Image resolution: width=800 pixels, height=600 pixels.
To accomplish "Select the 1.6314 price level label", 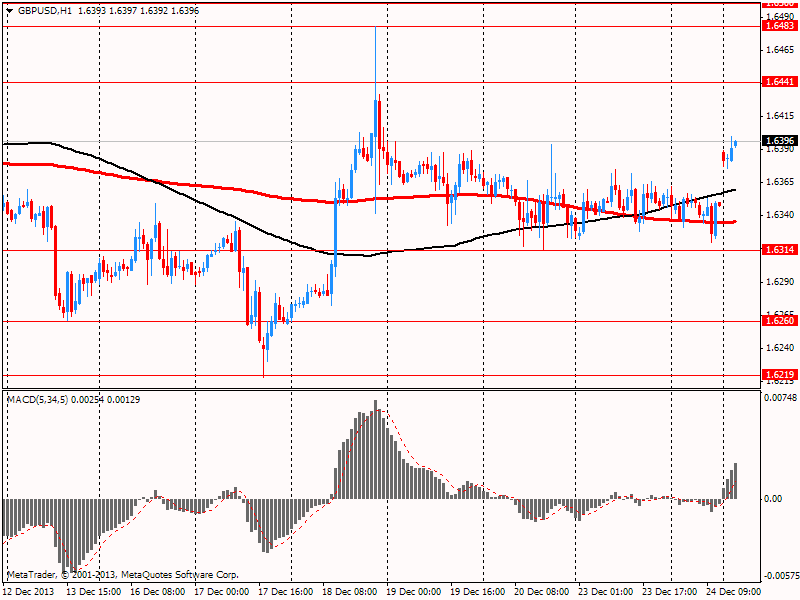I will [x=780, y=249].
